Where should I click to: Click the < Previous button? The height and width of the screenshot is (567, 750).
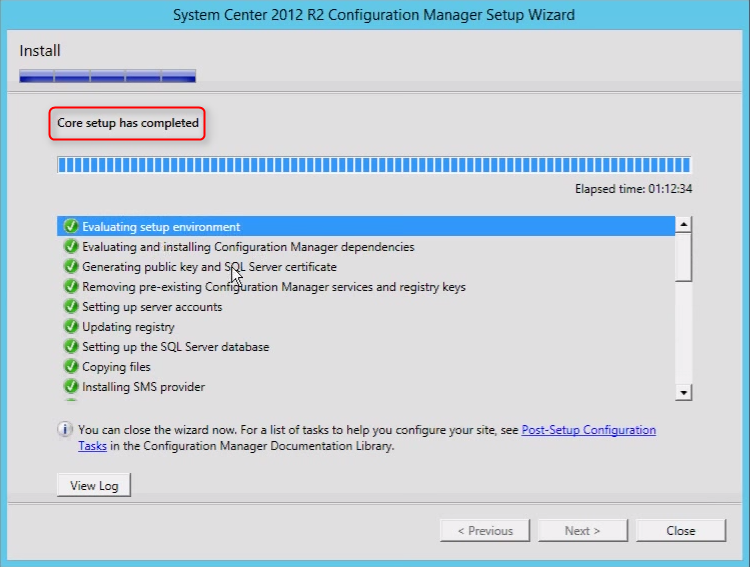485,531
